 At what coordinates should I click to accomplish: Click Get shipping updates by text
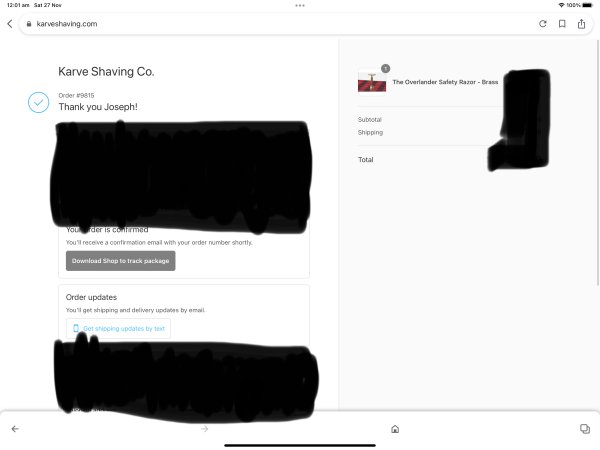118,328
